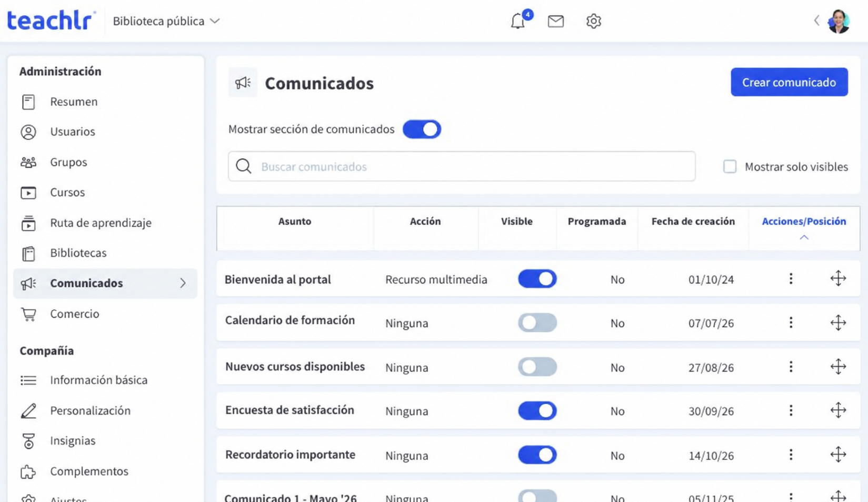The height and width of the screenshot is (502, 868).
Task: Sort by Fecha de creación column header
Action: pyautogui.click(x=693, y=222)
